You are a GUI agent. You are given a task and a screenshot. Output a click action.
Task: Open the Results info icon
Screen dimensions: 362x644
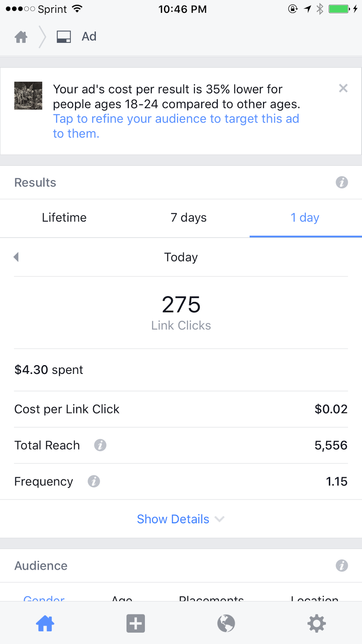click(x=342, y=182)
